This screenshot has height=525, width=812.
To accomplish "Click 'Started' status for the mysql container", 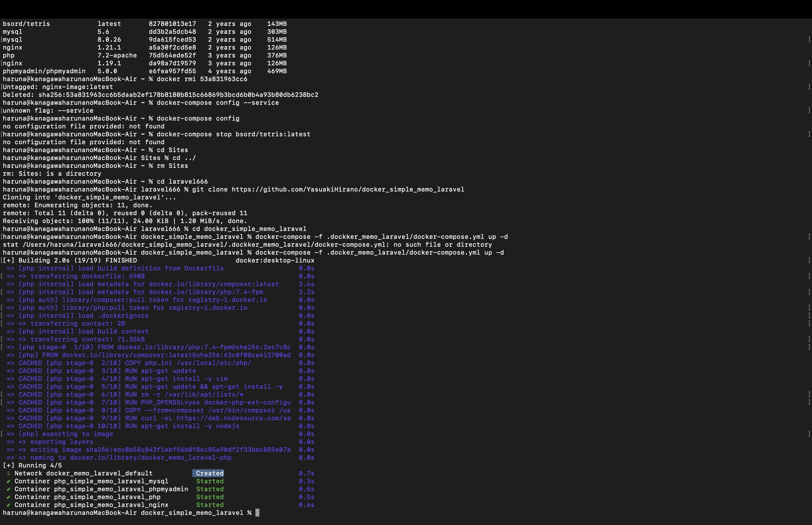I will [x=209, y=481].
